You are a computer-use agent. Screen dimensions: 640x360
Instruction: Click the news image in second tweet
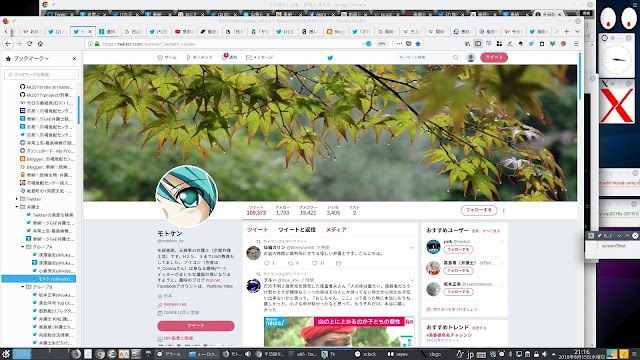[339, 331]
